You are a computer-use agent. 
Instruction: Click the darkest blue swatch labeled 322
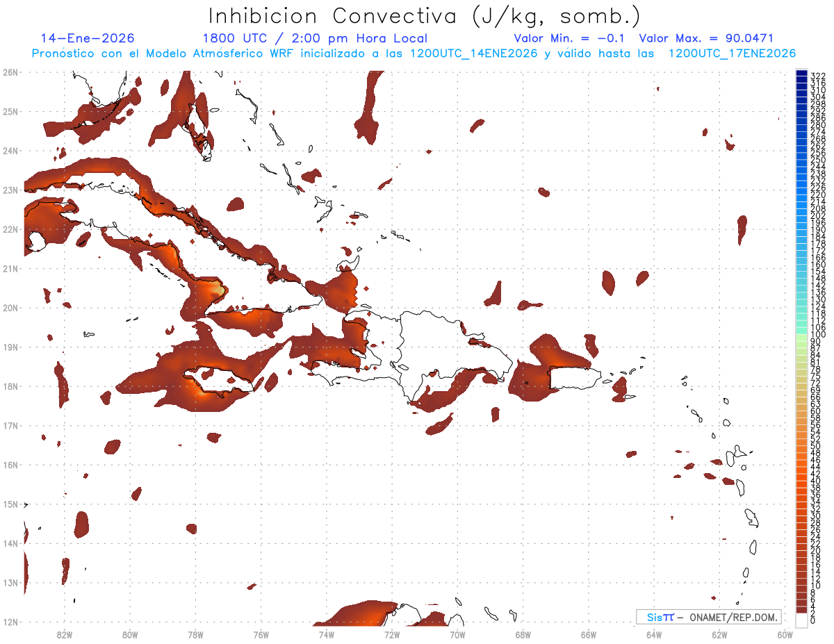(x=802, y=74)
